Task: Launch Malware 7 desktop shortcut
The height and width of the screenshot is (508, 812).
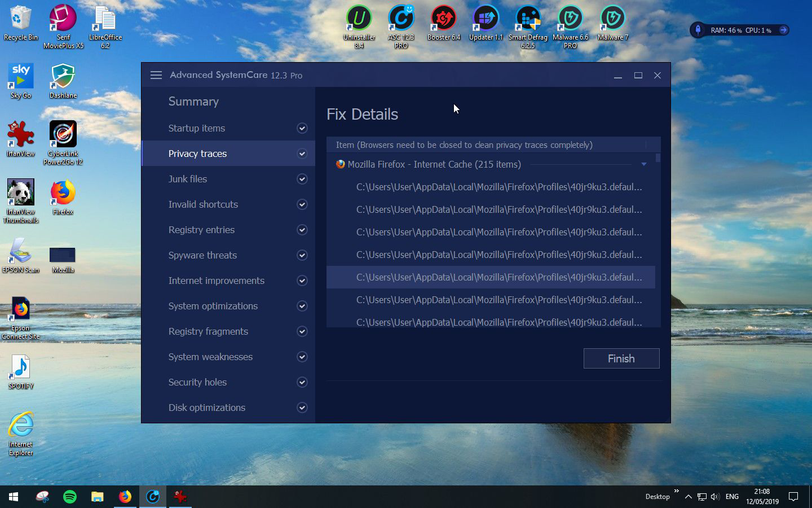Action: [x=612, y=23]
